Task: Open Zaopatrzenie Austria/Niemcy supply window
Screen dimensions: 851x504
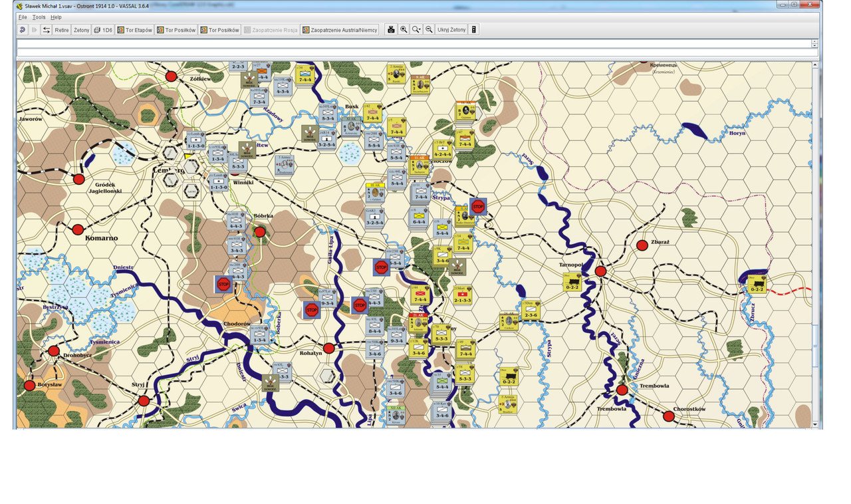Action: (x=340, y=30)
